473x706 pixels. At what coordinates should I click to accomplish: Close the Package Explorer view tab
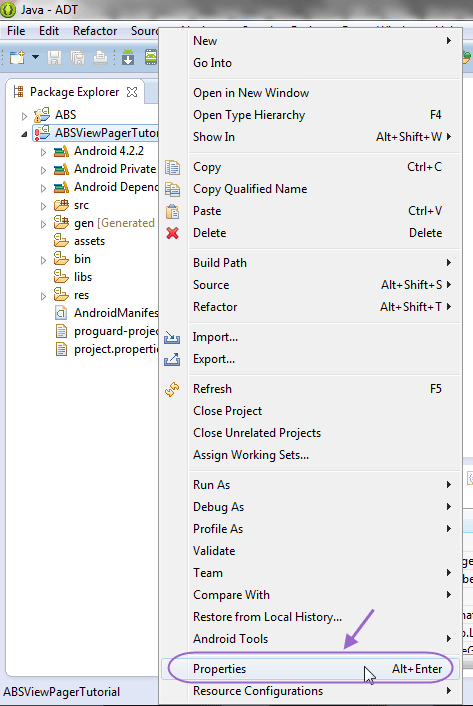[x=132, y=92]
